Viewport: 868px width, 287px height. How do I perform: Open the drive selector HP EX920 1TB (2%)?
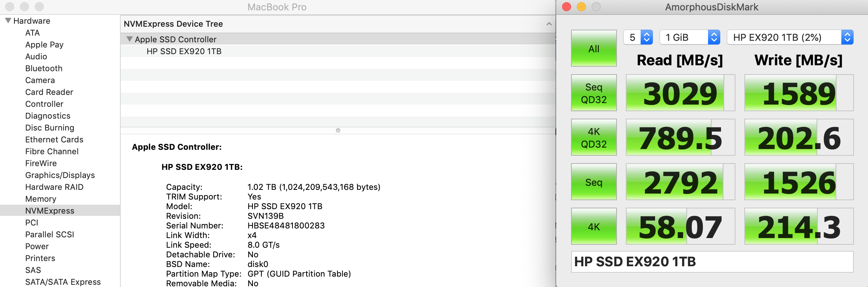point(790,37)
